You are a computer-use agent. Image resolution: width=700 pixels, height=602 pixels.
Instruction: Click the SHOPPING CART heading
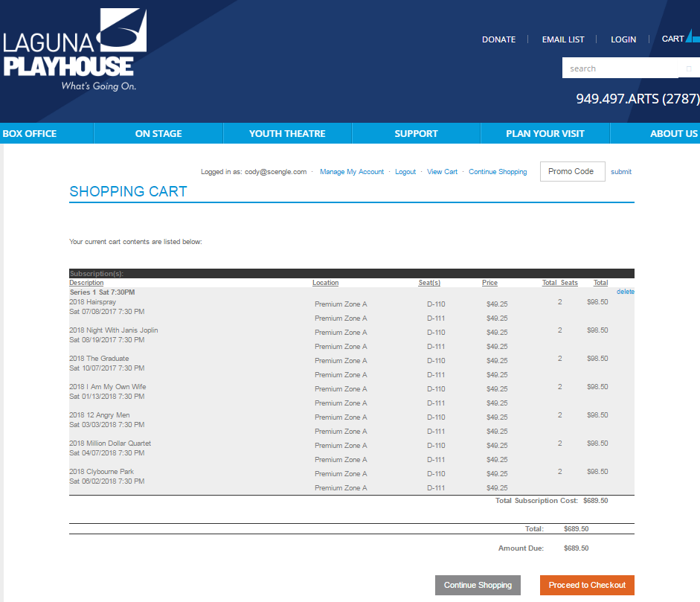(128, 191)
